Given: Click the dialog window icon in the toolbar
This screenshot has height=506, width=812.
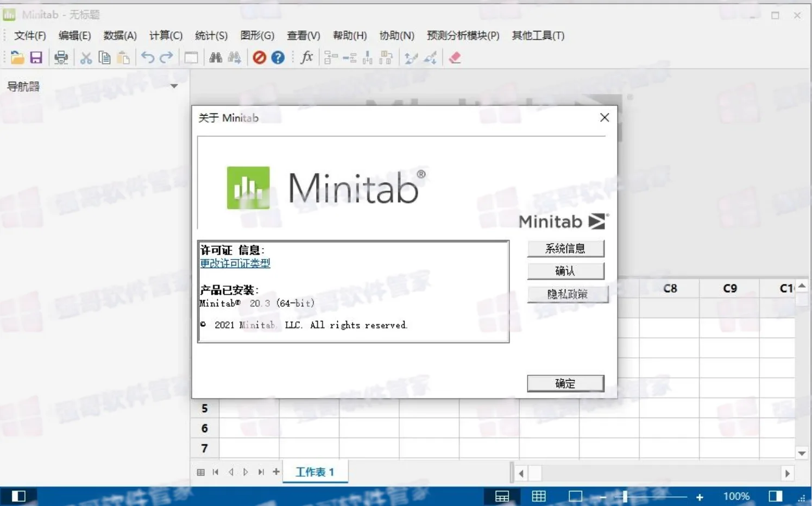Looking at the screenshot, I should (x=191, y=58).
